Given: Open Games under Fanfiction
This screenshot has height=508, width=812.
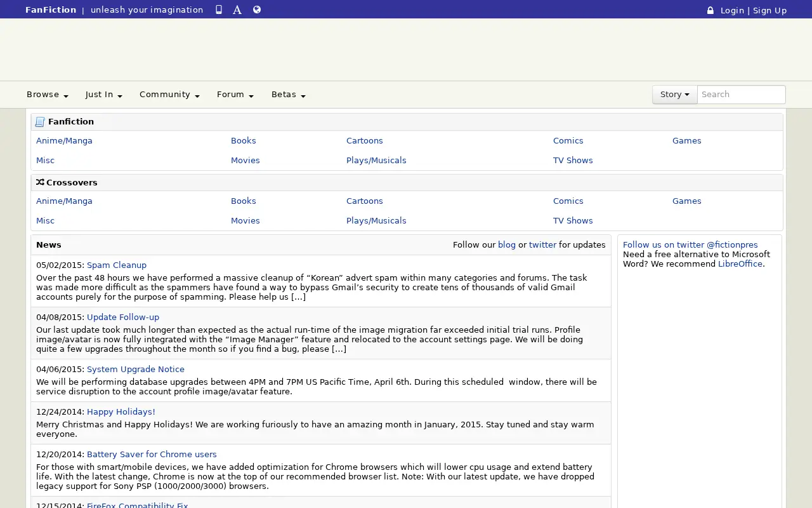Looking at the screenshot, I should 687,141.
